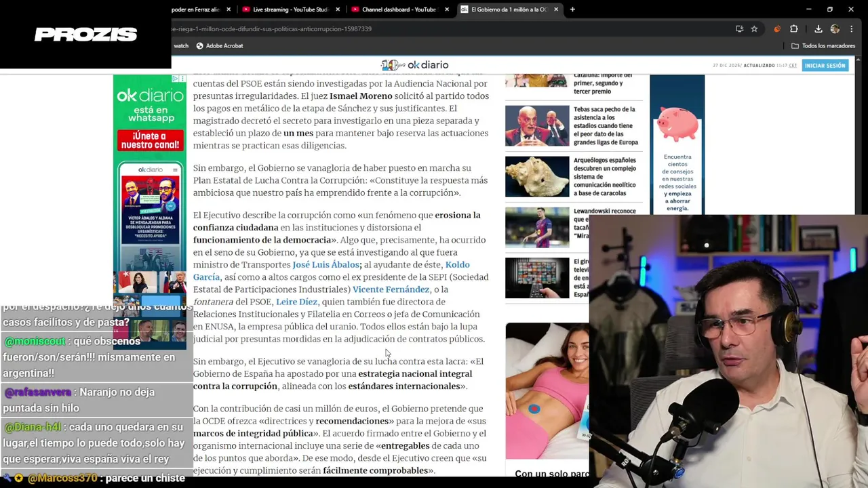The image size is (868, 488).
Task: Open the Extensions puzzle-piece menu
Action: [x=794, y=29]
